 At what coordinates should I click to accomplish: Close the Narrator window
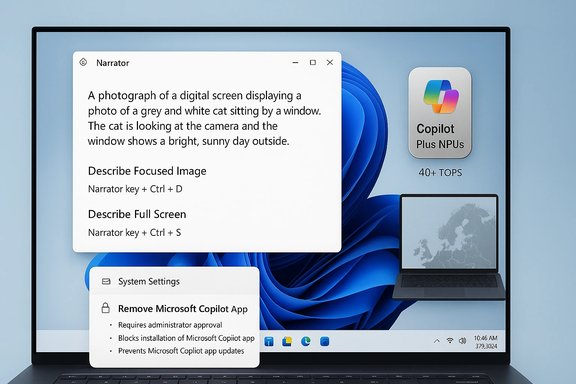click(330, 62)
